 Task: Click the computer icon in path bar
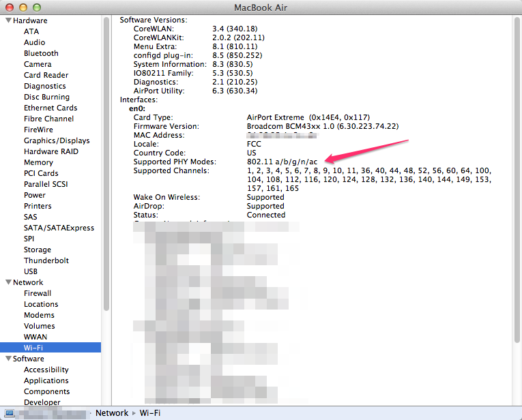click(x=10, y=413)
